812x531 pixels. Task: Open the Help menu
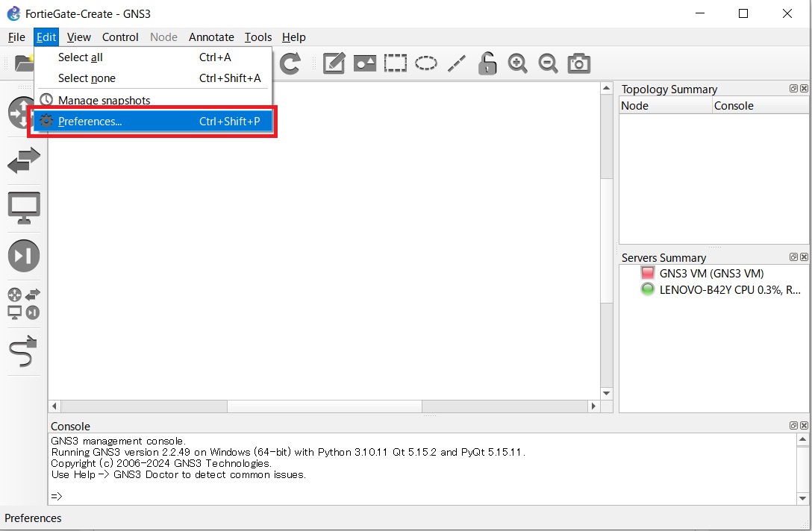pos(293,37)
